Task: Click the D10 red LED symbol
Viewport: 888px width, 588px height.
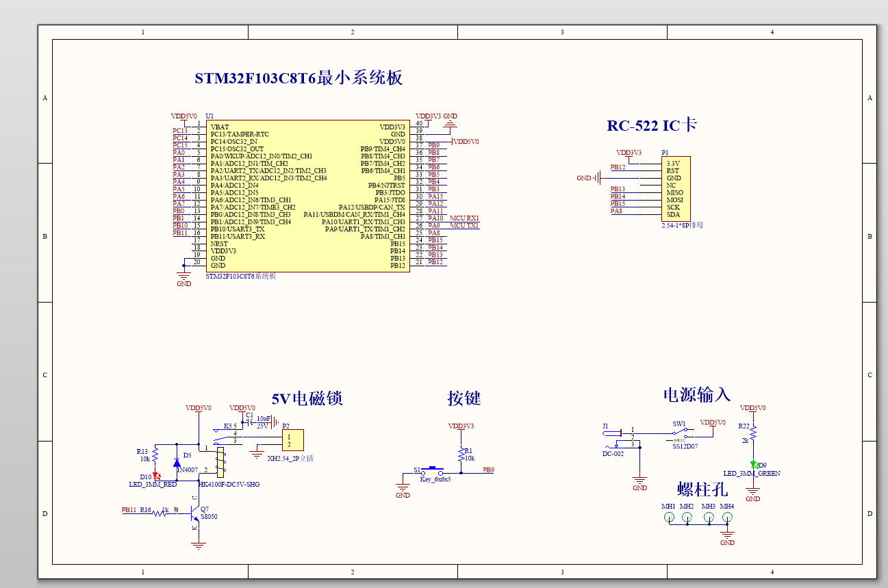Action: pyautogui.click(x=156, y=475)
